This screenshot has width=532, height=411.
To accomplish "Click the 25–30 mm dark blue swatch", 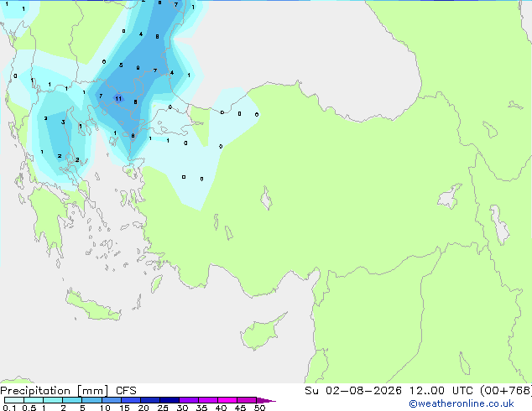I will pyautogui.click(x=170, y=400).
